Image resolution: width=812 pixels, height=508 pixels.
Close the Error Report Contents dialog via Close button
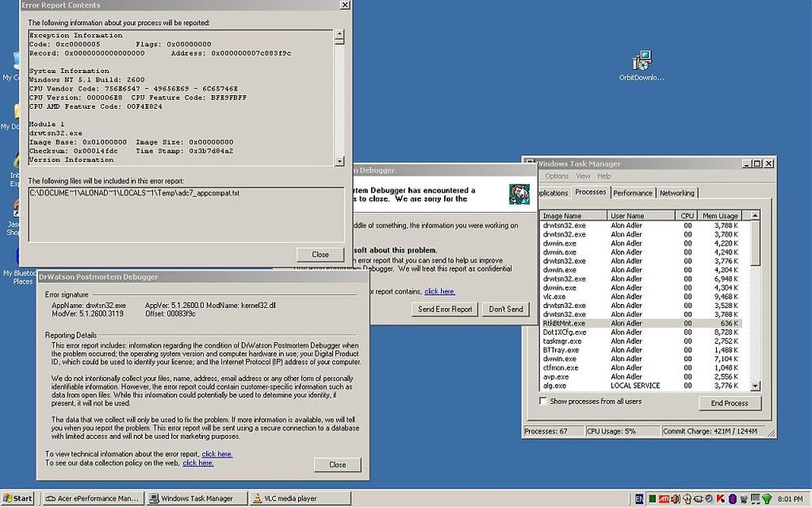[x=320, y=254]
